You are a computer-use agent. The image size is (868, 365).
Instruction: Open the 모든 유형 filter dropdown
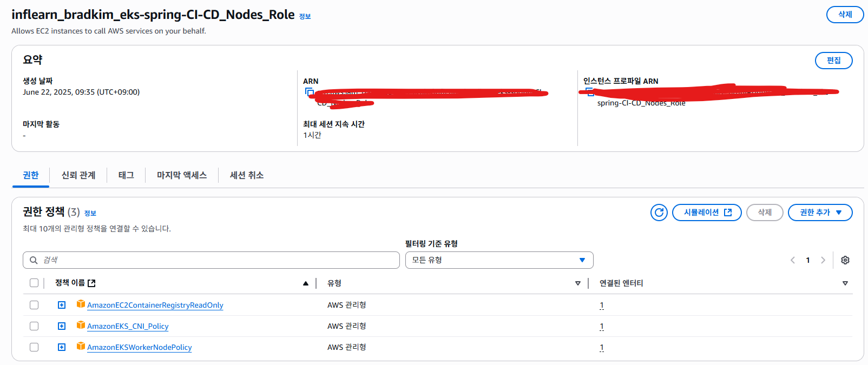pyautogui.click(x=499, y=260)
